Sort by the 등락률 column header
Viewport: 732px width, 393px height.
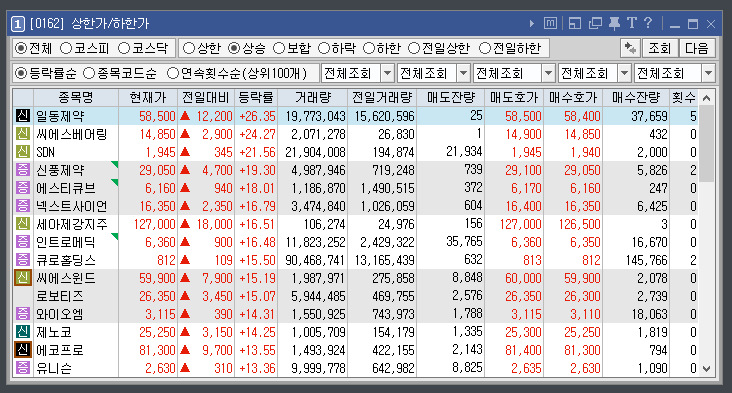pos(256,98)
